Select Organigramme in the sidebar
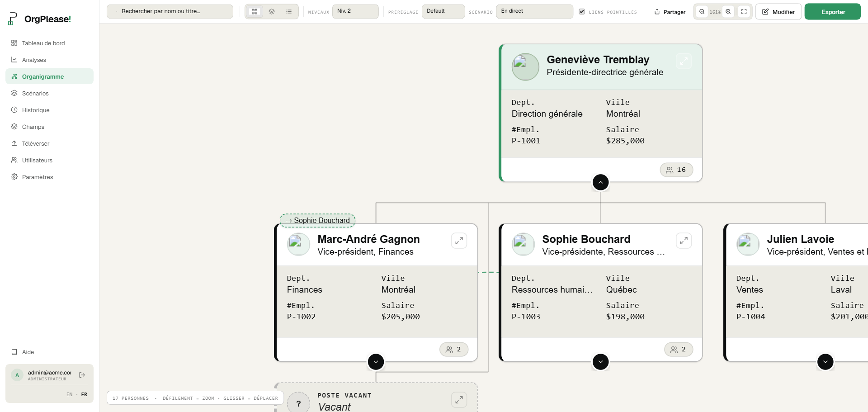 point(49,76)
